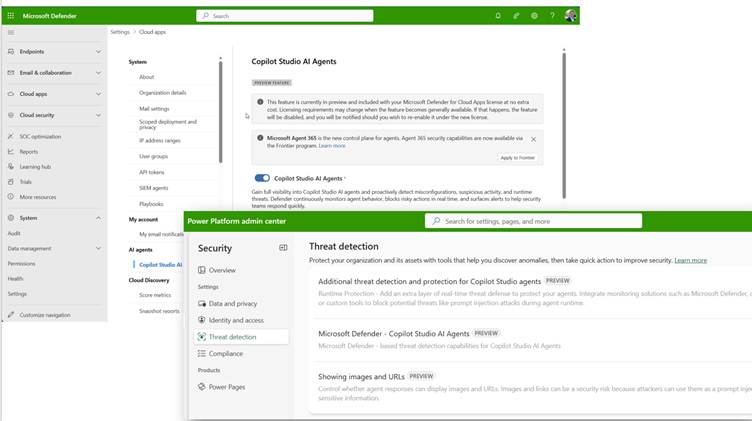Screen dimensions: 752x421
Task: Dismiss the Microsoft Agent 365 banner
Action: coord(533,139)
